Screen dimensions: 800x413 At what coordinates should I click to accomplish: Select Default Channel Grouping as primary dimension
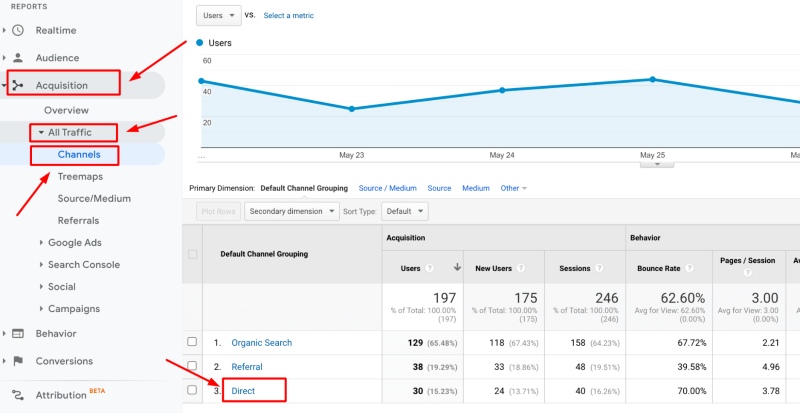[304, 188]
